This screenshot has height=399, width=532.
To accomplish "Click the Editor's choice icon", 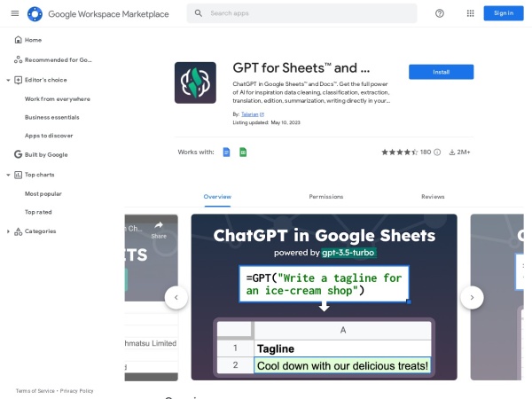I will tap(18, 80).
